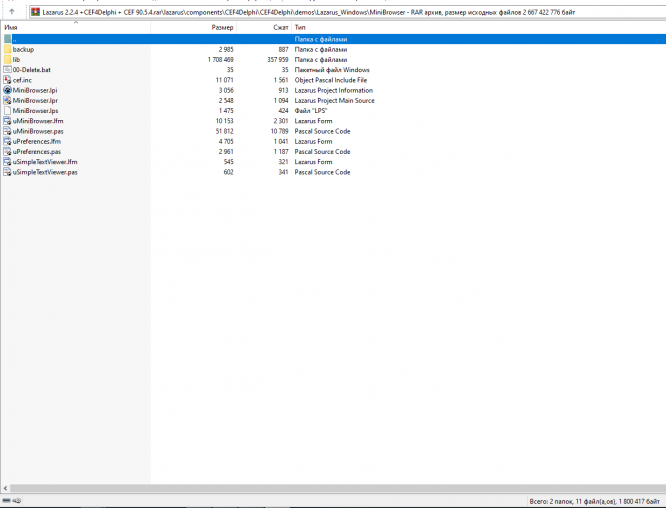
Task: Select the lib folder icon
Action: pos(7,59)
